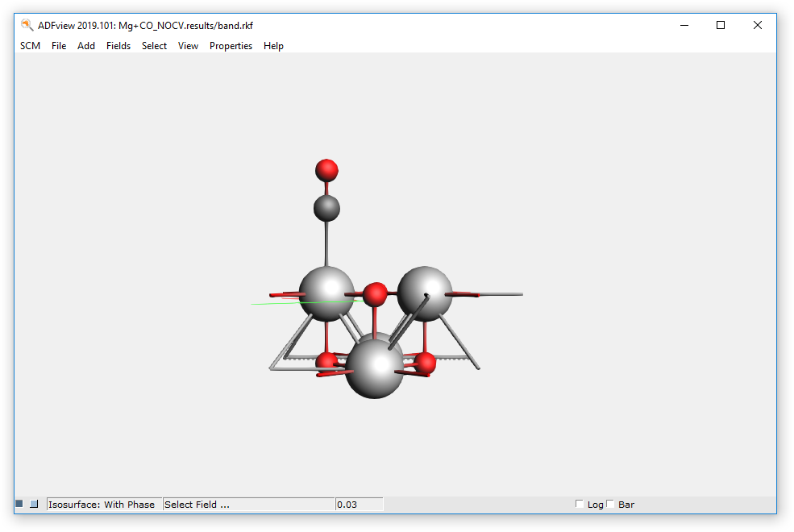Open the View menu
Screen dimensions: 794x532
click(x=188, y=46)
